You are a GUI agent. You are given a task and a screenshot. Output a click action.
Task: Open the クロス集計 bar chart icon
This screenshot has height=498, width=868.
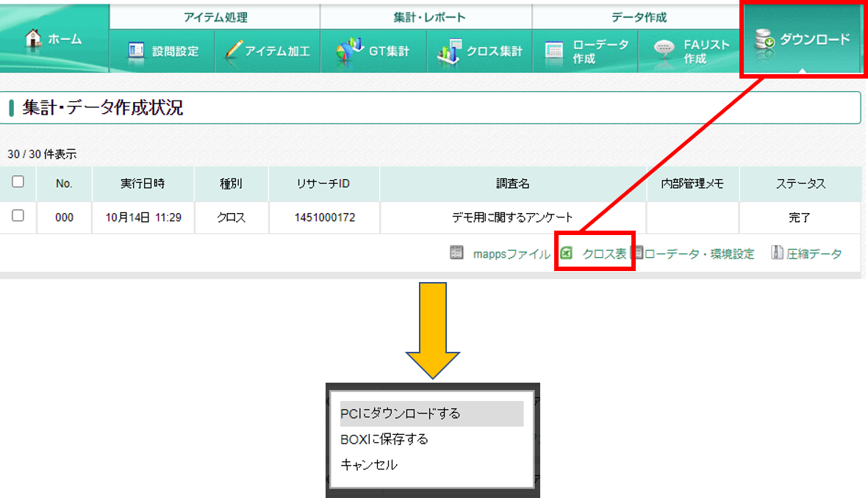point(449,51)
